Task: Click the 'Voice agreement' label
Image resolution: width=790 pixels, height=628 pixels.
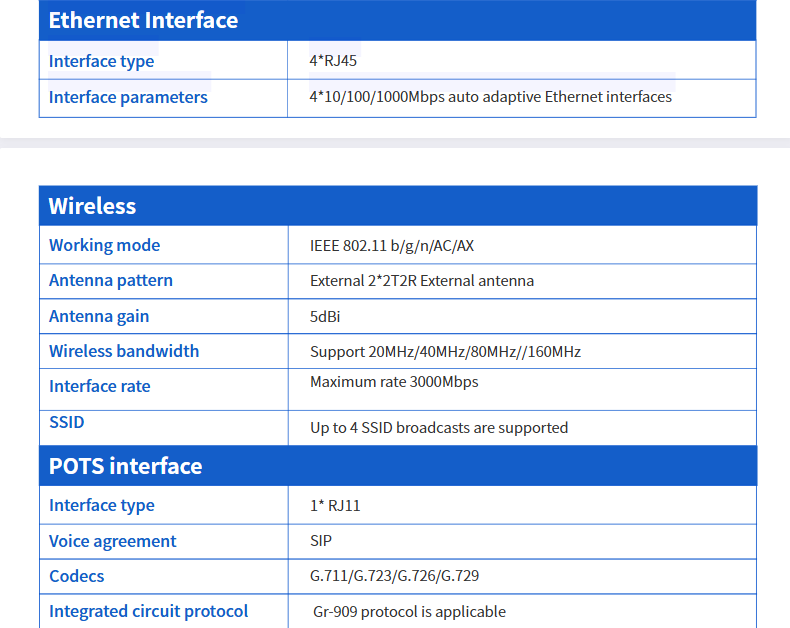Action: tap(112, 541)
